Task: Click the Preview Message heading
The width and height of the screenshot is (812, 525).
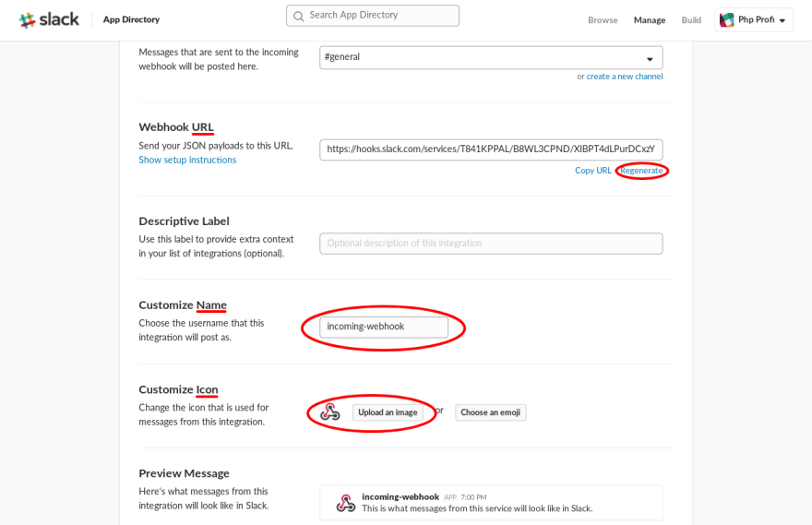Action: pos(184,473)
